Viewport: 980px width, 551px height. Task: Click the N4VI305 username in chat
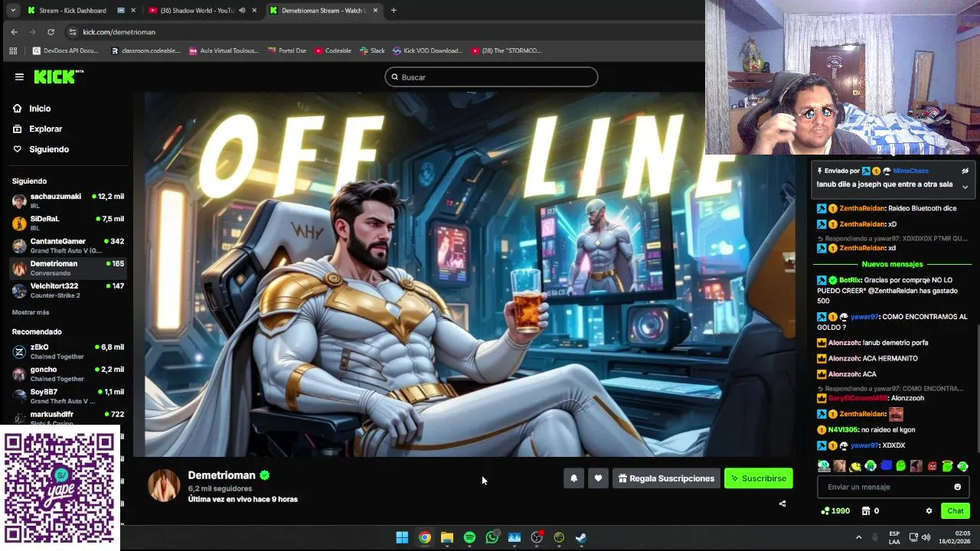coord(843,429)
